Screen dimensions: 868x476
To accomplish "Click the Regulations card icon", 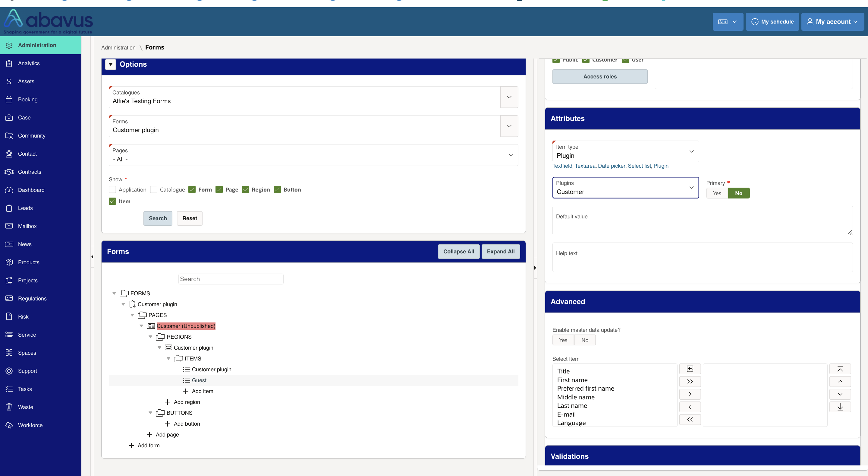I will point(9,299).
